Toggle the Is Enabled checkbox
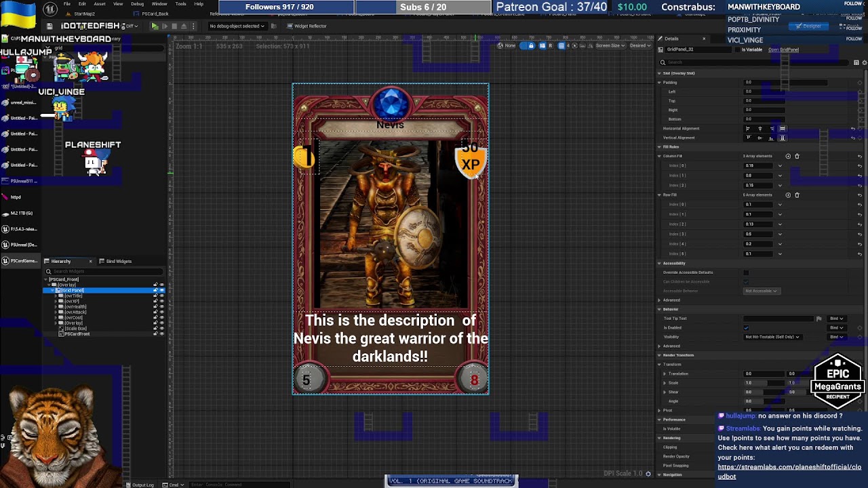This screenshot has height=488, width=868. coord(747,327)
